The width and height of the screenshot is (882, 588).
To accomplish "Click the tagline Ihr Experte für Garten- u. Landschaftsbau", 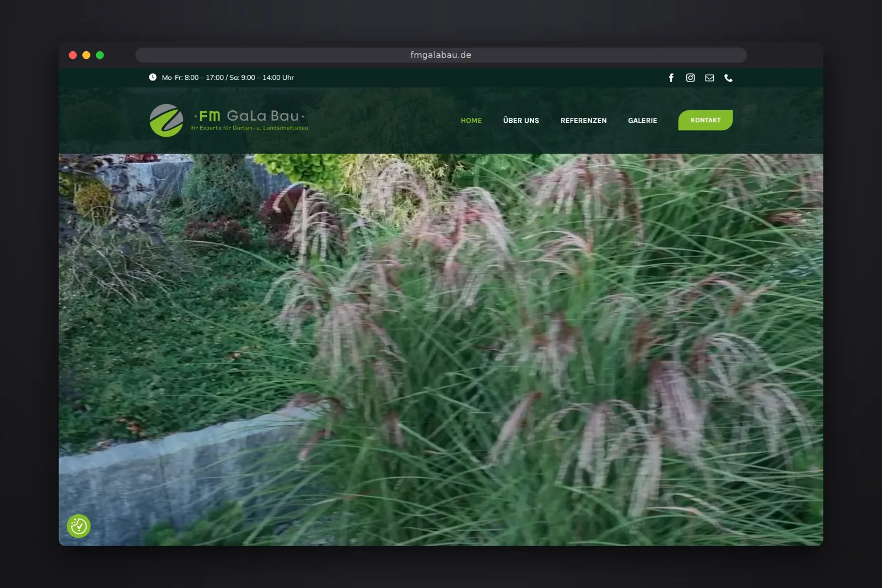I will coord(249,128).
